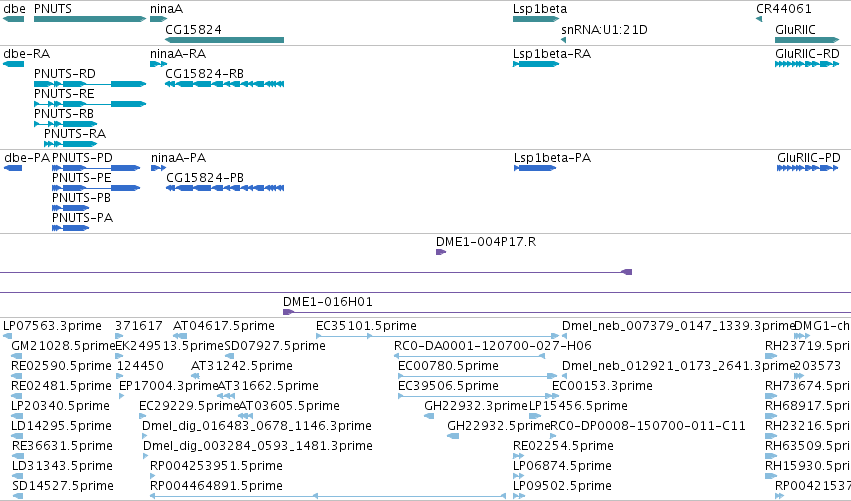
Task: Select EST LP20340.5prime
Action: click(60, 406)
